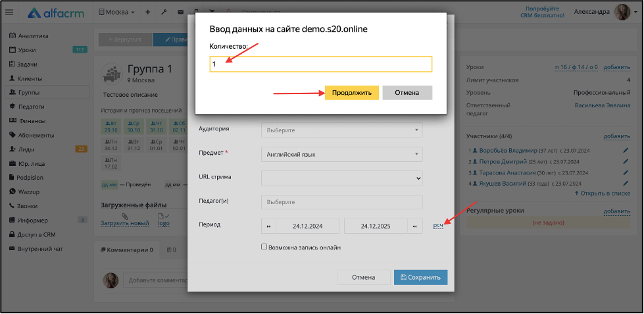The width and height of the screenshot is (644, 314).
Task: Click the alfacrm logo
Action: coord(56,13)
